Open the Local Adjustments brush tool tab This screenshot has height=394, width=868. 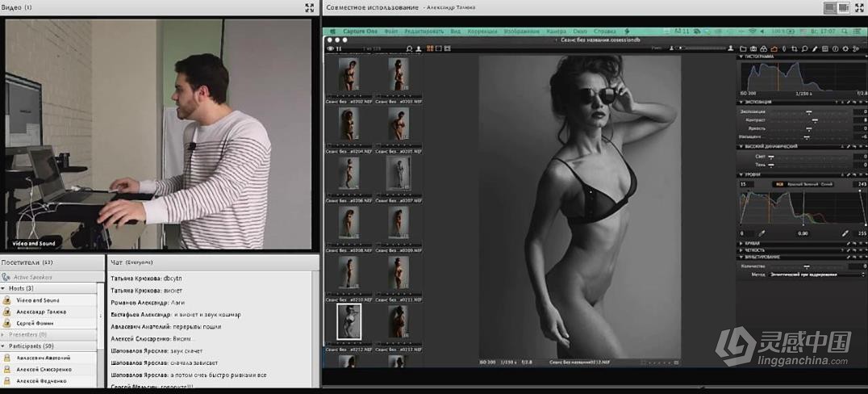(x=815, y=48)
